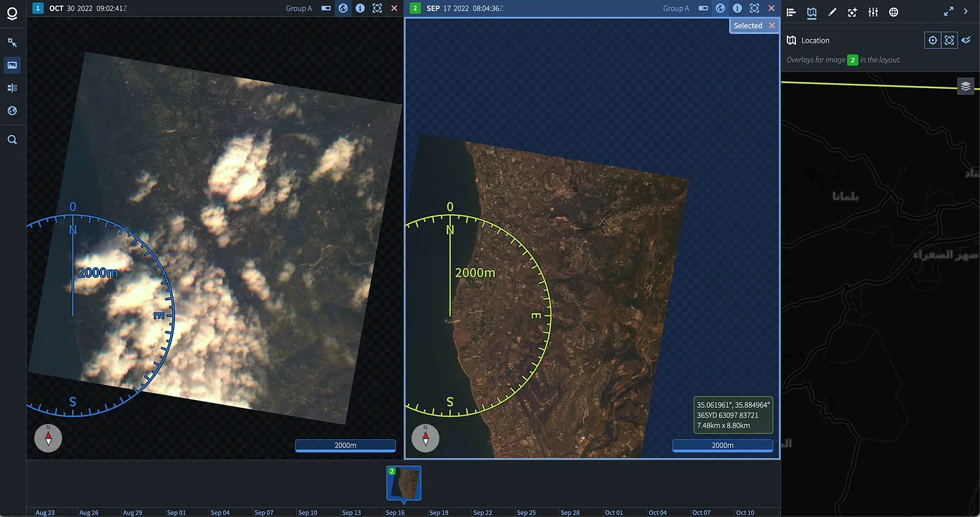Image resolution: width=980 pixels, height=517 pixels.
Task: Fit image 2 to its pane
Action: tap(754, 8)
